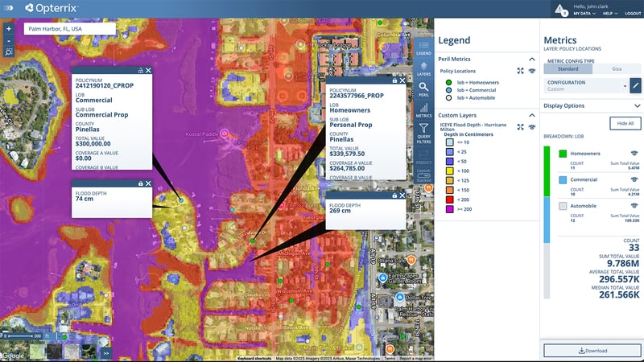Click the Kostal Paddle map pin
The height and width of the screenshot is (362, 644).
225,134
